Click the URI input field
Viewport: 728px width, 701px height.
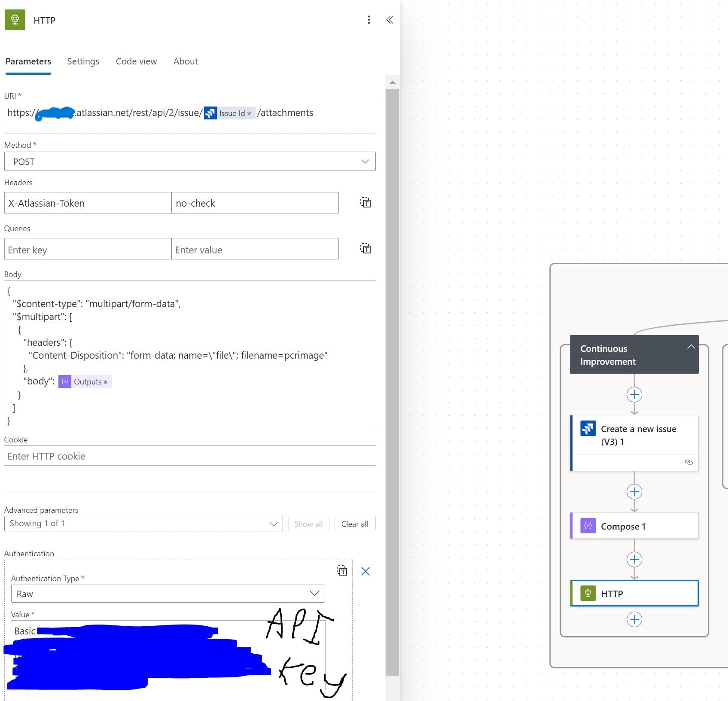[190, 118]
